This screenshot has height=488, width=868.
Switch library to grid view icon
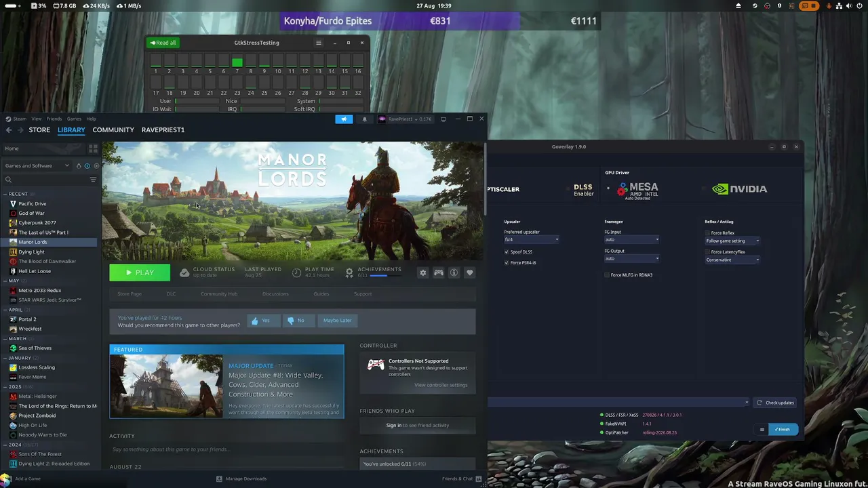pos(93,148)
